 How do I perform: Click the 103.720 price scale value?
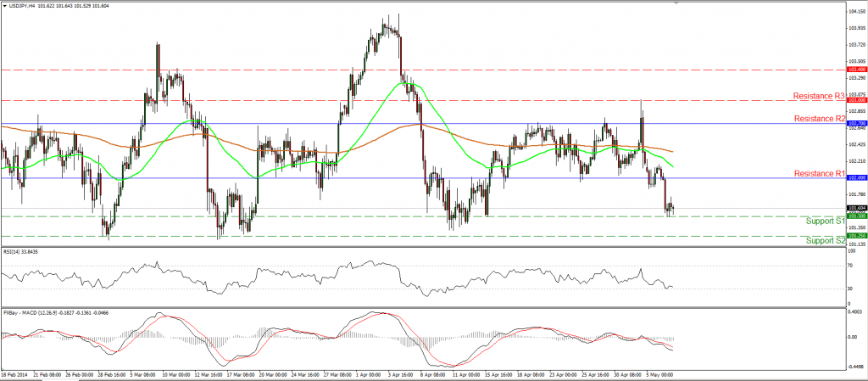coord(856,44)
